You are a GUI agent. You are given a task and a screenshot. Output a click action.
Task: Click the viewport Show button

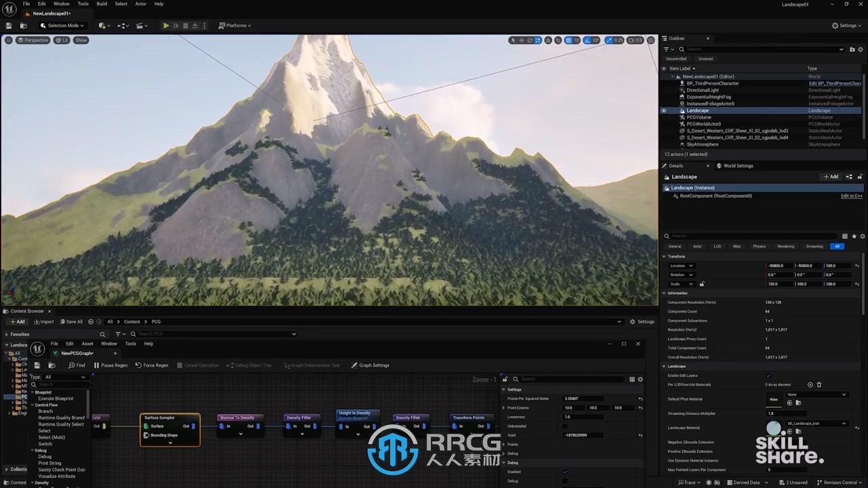pyautogui.click(x=81, y=40)
